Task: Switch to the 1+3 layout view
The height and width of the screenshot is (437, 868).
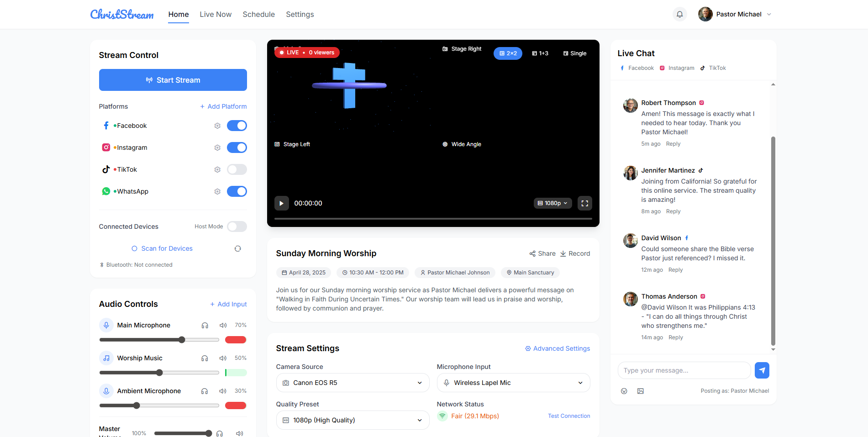Action: 540,53
